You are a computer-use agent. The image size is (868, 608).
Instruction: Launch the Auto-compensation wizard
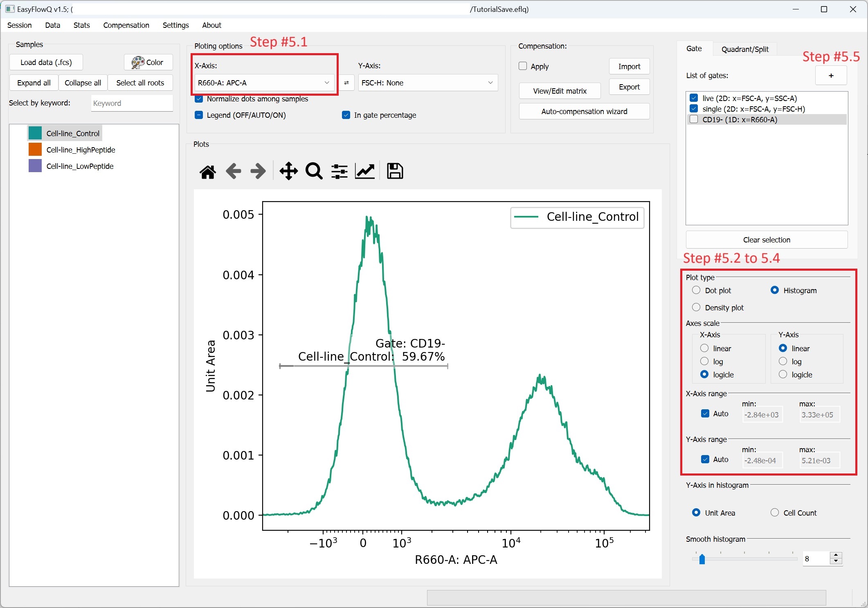click(x=584, y=112)
